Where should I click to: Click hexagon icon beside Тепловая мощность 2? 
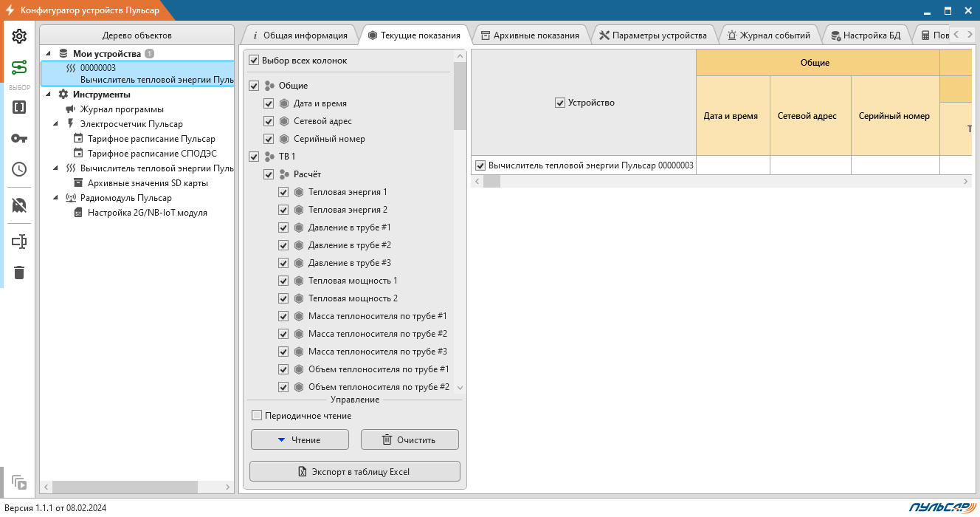click(299, 298)
